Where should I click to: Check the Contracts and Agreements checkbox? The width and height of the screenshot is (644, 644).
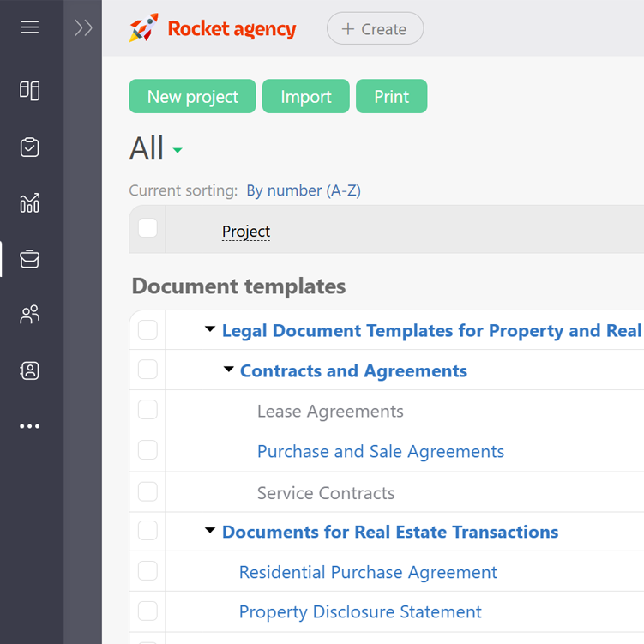point(147,370)
